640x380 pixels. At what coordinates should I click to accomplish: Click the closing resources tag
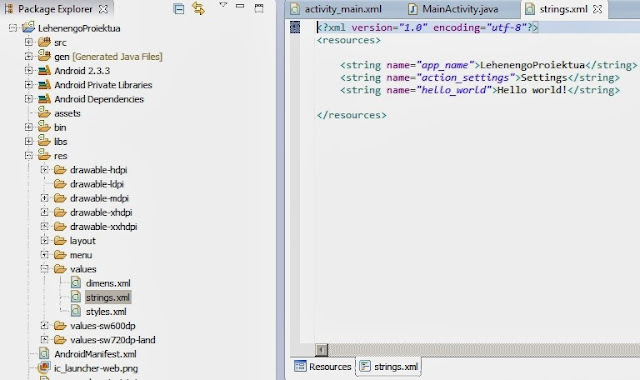[x=351, y=115]
